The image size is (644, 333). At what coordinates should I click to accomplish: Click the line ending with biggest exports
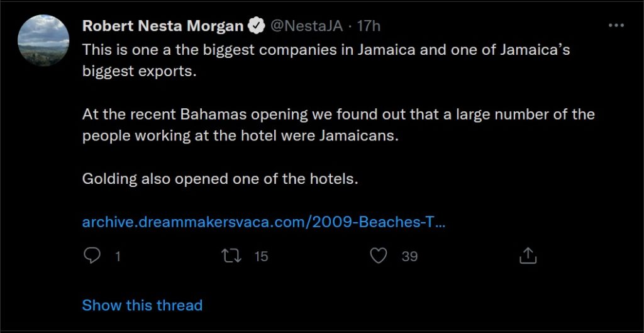[140, 71]
